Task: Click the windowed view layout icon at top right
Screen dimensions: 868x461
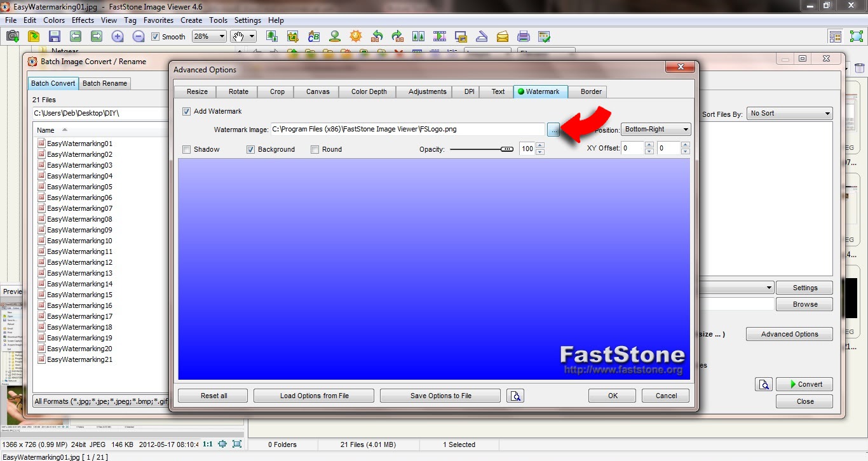Action: click(836, 36)
